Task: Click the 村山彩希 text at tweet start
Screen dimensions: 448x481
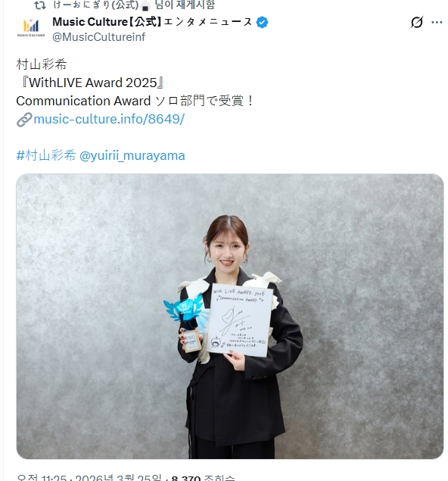Action: point(42,64)
